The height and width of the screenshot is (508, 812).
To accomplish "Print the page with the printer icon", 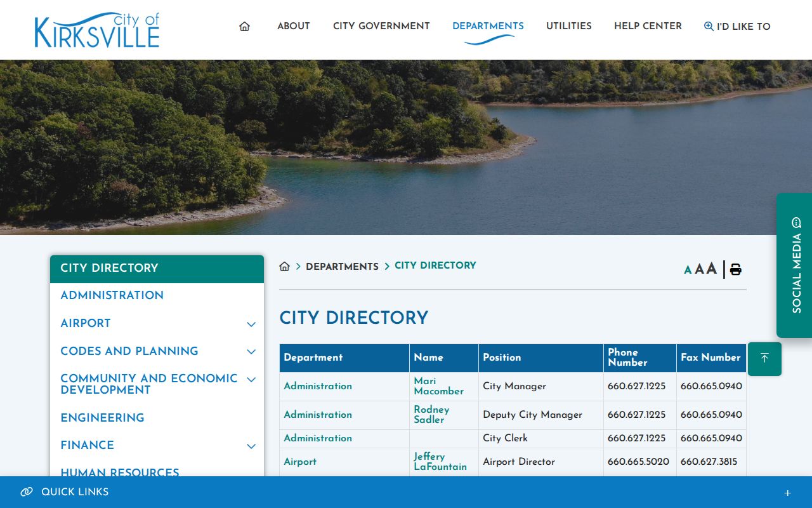I will tap(735, 269).
